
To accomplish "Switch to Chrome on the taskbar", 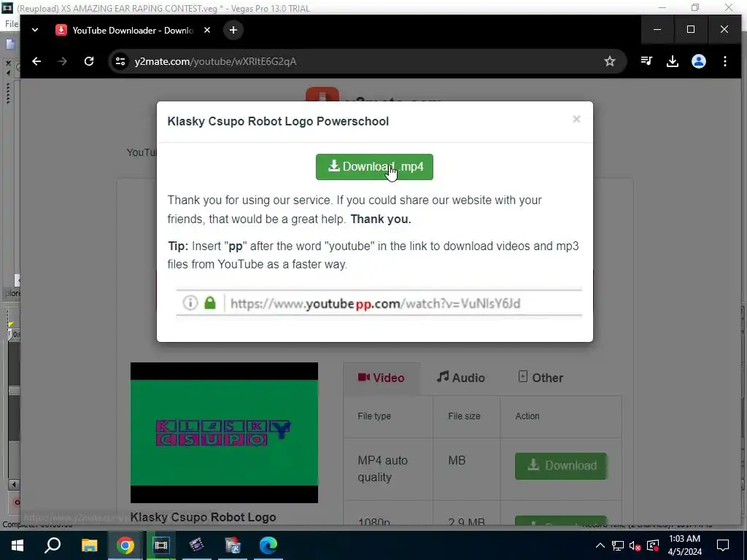I will [x=125, y=545].
